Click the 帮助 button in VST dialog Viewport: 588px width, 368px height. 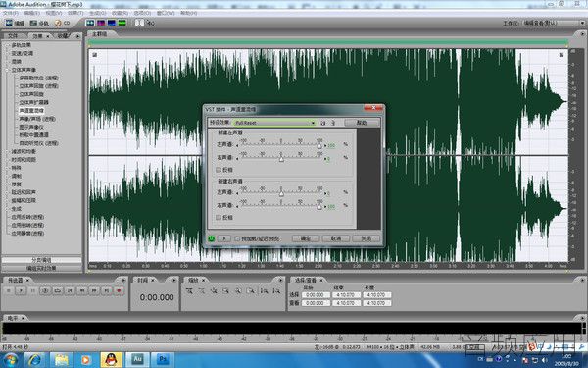tap(362, 123)
